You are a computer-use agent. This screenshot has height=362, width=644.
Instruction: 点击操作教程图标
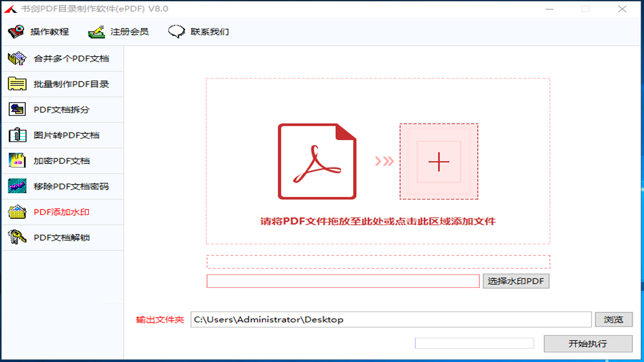point(15,31)
